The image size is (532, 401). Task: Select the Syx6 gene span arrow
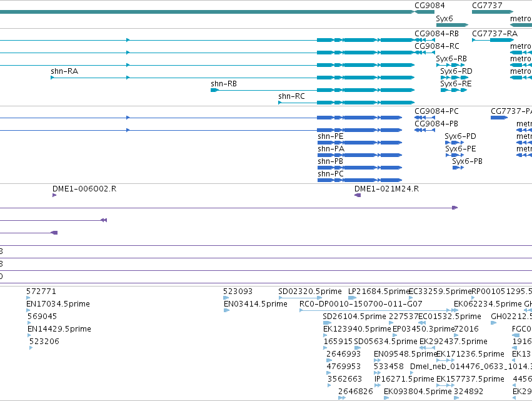tap(452, 25)
